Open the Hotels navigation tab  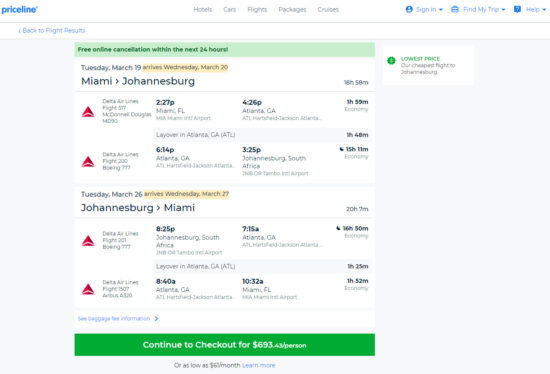tap(203, 9)
